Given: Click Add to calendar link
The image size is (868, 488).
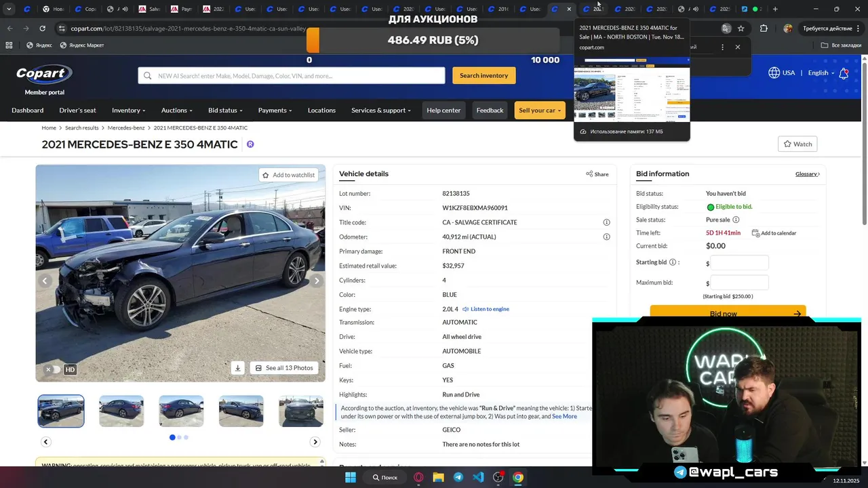Looking at the screenshot, I should tap(774, 233).
